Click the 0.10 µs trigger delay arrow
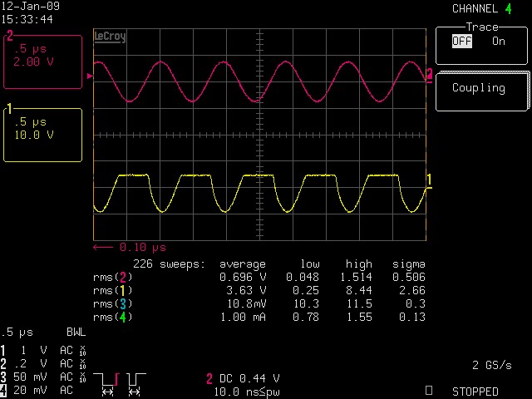This screenshot has width=532, height=399. click(103, 248)
